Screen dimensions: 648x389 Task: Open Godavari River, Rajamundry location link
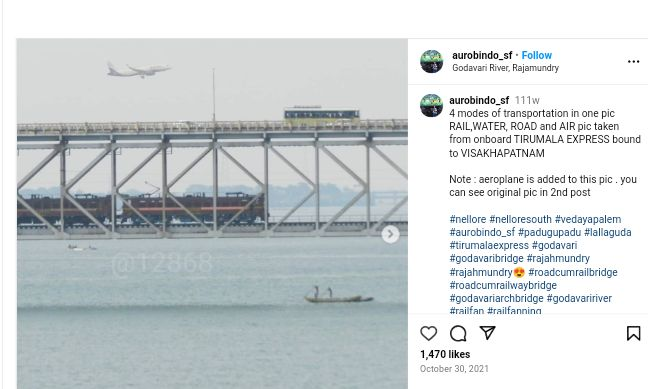(505, 68)
